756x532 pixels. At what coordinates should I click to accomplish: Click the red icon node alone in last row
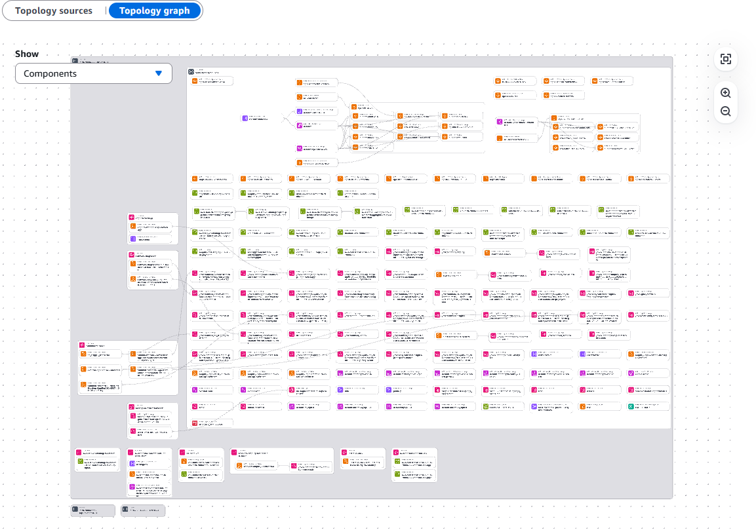point(195,423)
